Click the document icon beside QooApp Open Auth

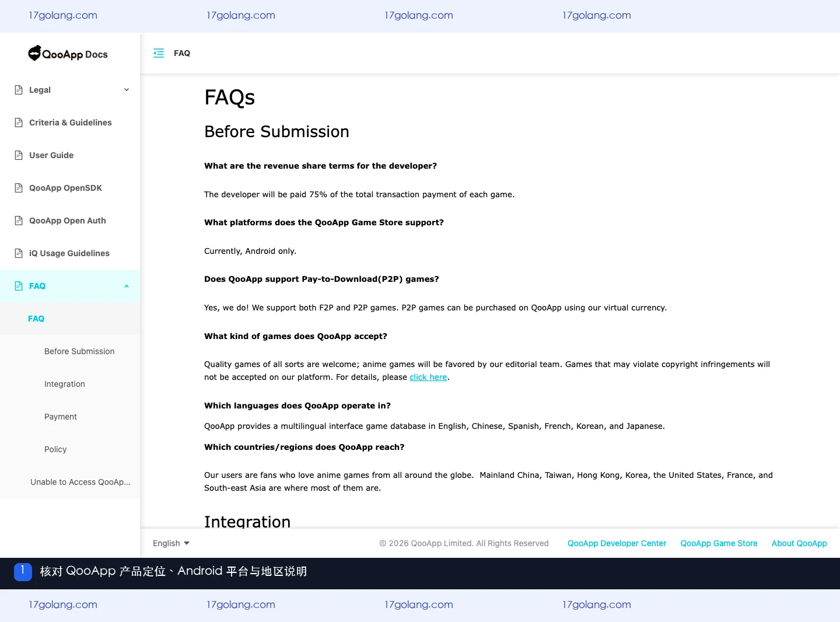pos(19,221)
